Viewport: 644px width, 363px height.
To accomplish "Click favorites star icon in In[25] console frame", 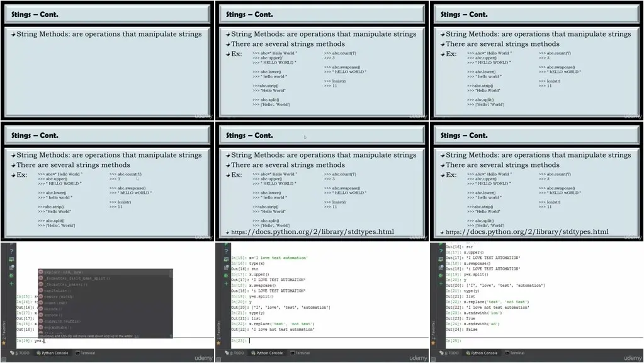I will click(433, 342).
